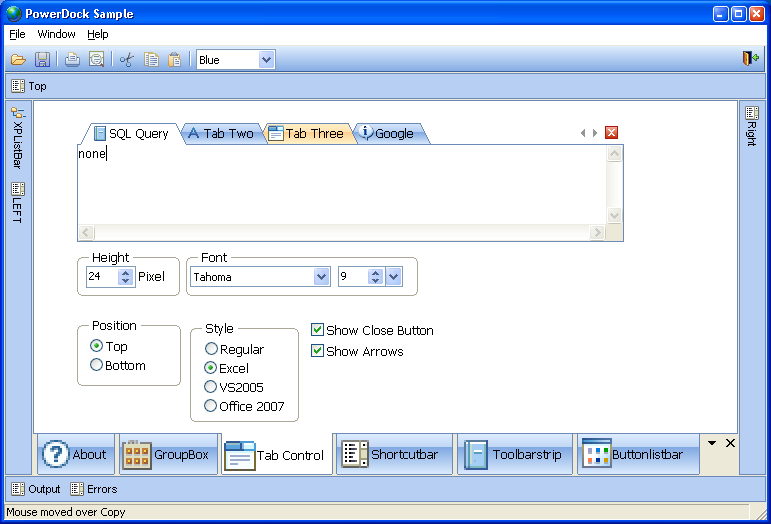Open the XPListBar side panel
The image size is (771, 524).
tap(18, 138)
